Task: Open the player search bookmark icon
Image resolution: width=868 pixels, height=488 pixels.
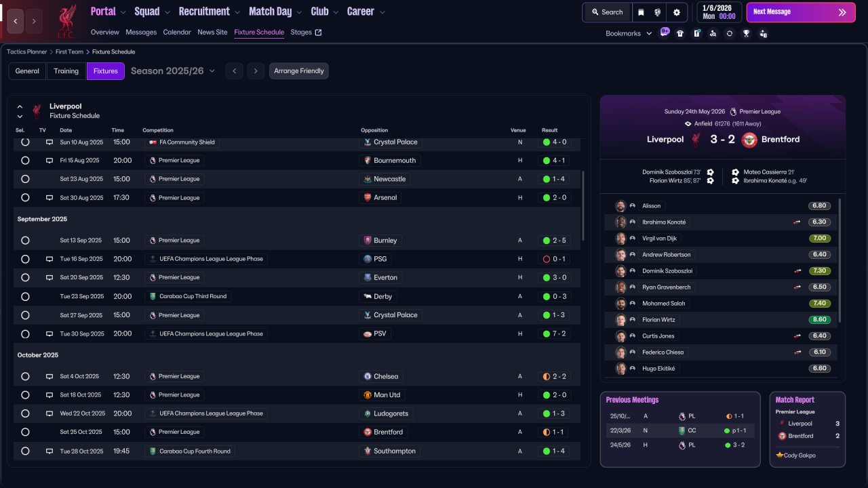Action: 713,33
